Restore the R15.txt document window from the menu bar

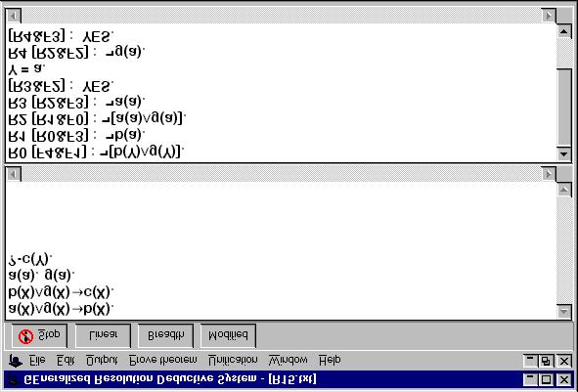point(546,361)
